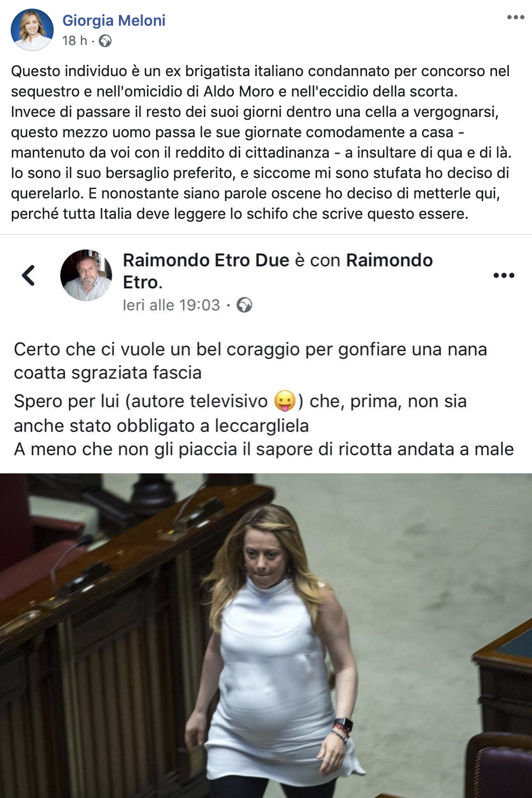The image size is (532, 798).
Task: Click the 18 h timestamp link
Action: (75, 41)
